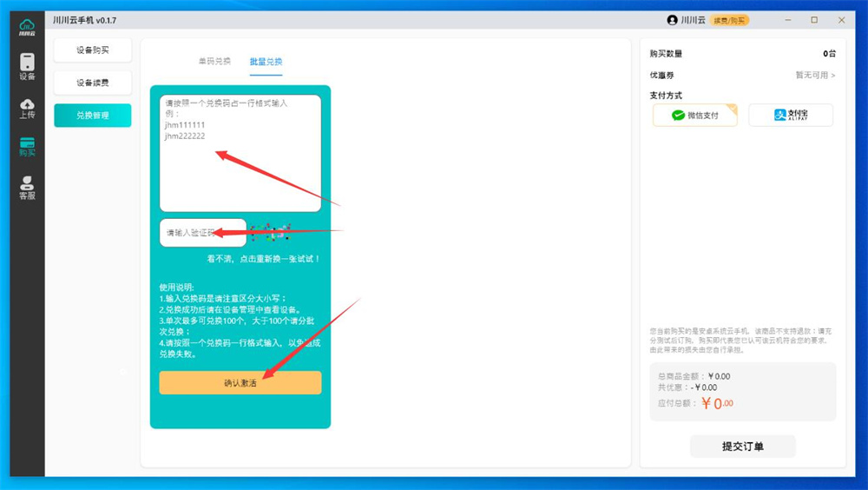This screenshot has width=868, height=490.
Task: Click the 提交订单 button
Action: [x=742, y=447]
